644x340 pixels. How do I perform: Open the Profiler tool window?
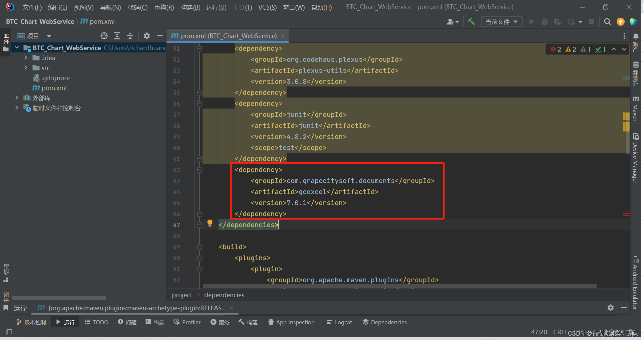click(x=187, y=322)
